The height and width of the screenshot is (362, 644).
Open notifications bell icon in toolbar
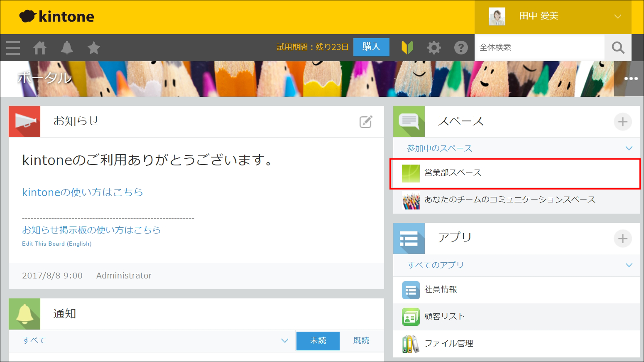(67, 48)
